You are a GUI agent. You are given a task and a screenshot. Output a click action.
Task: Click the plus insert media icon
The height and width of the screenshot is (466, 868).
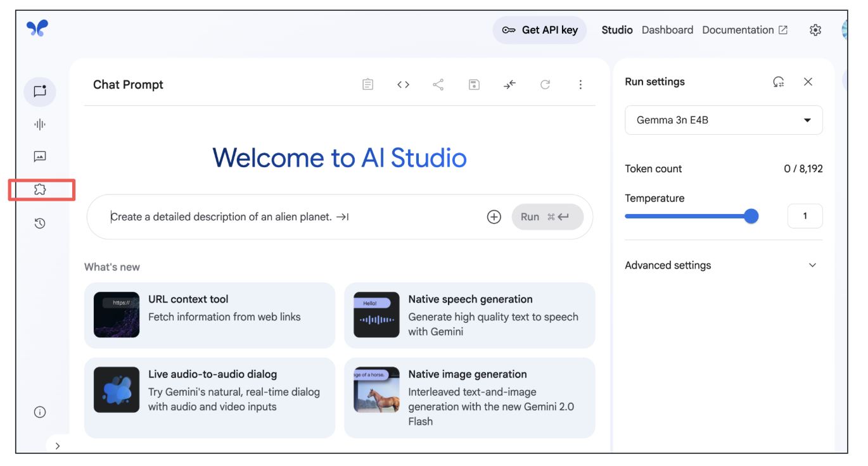[x=494, y=217]
